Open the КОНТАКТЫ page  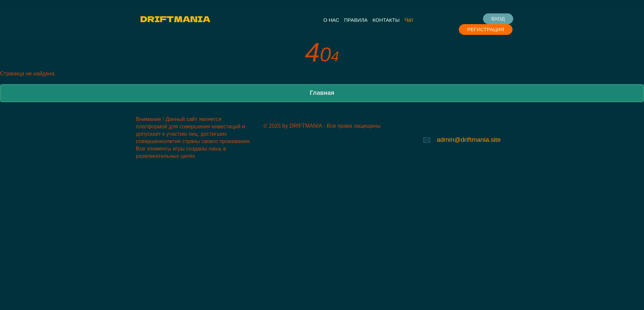386,20
